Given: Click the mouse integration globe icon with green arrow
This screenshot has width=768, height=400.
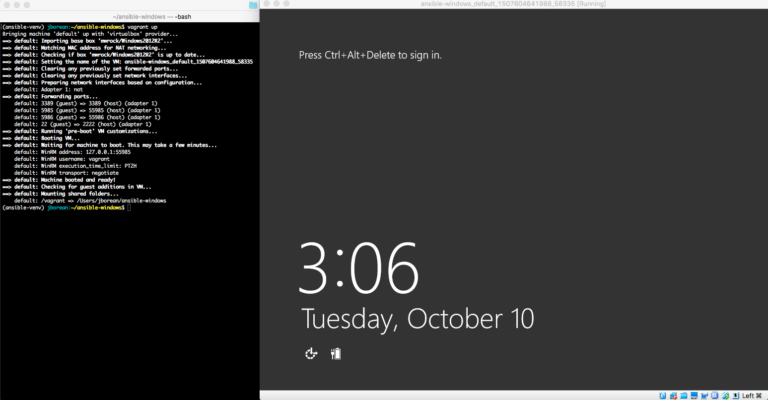Looking at the screenshot, I should click(725, 396).
